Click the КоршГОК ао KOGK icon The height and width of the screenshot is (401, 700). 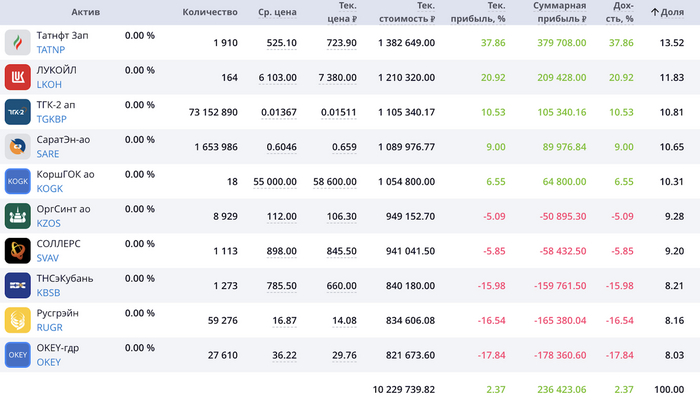(19, 181)
